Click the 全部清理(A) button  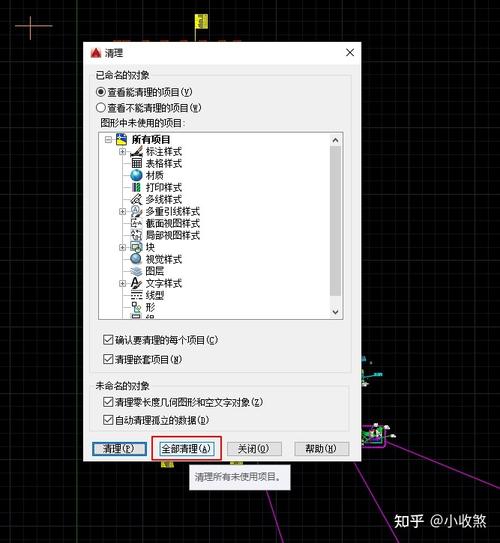click(x=186, y=449)
